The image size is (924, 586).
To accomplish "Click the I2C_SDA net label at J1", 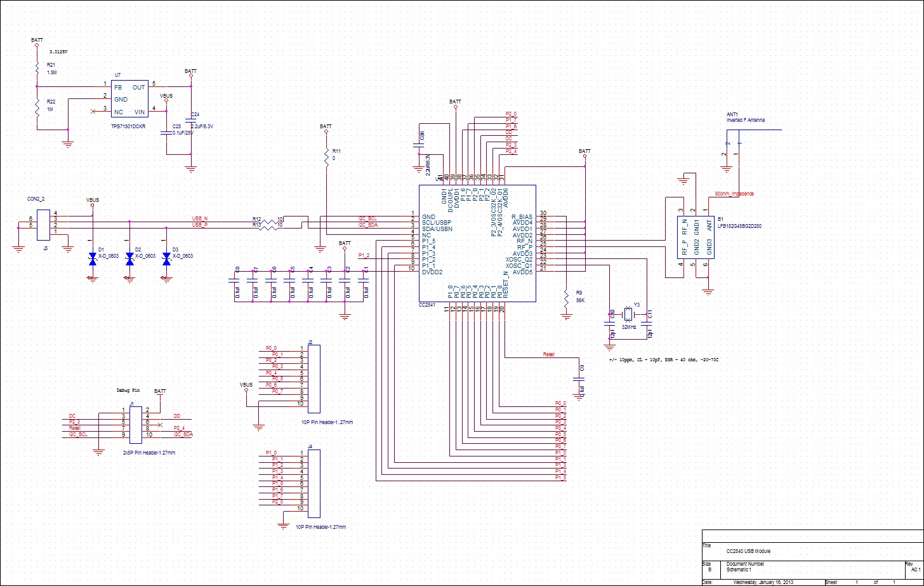I will point(183,434).
